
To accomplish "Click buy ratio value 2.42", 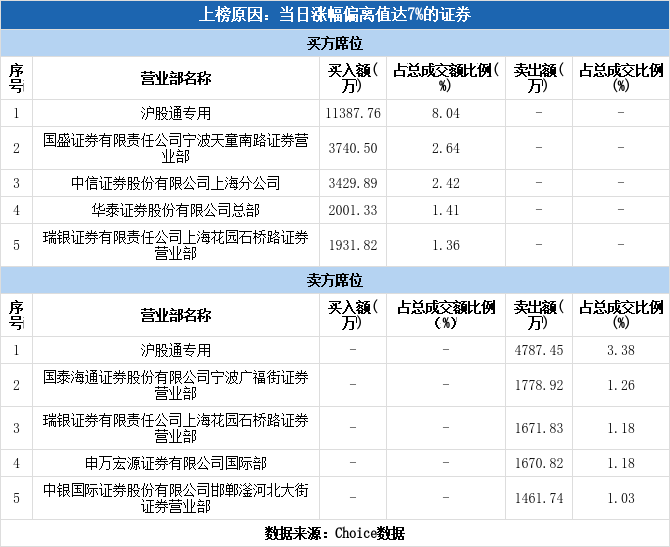I will (x=446, y=183).
